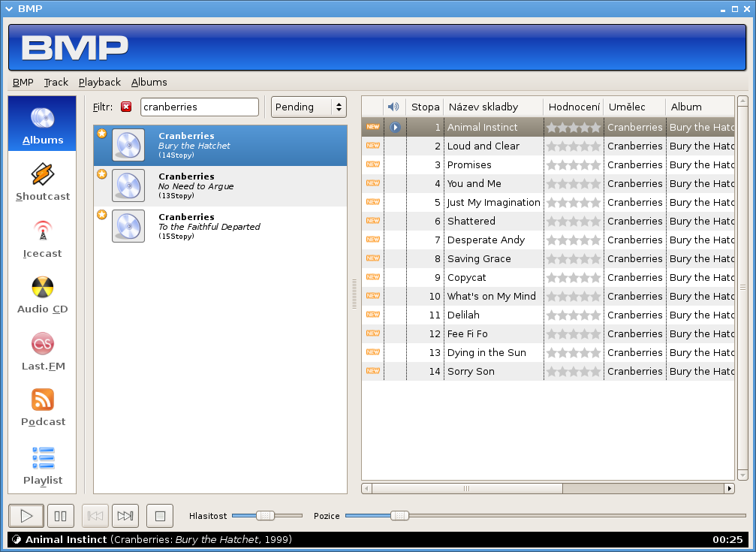Rate the Promises track with stars
This screenshot has width=756, height=552.
pyautogui.click(x=574, y=165)
